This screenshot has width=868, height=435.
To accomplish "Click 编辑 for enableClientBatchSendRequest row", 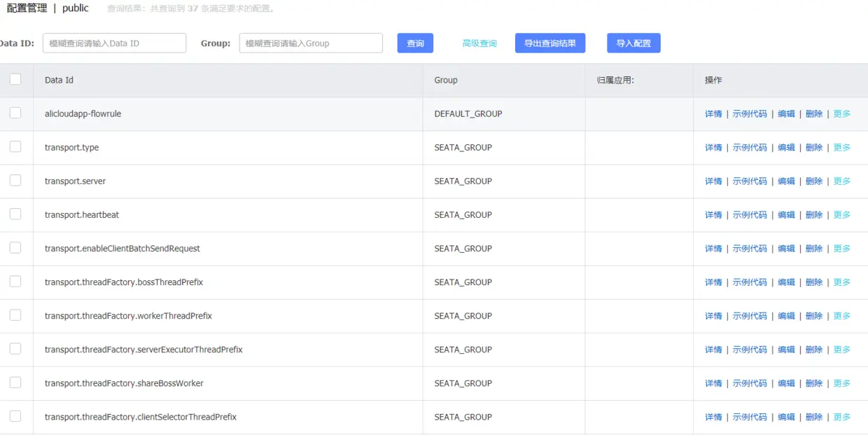I will click(x=787, y=248).
